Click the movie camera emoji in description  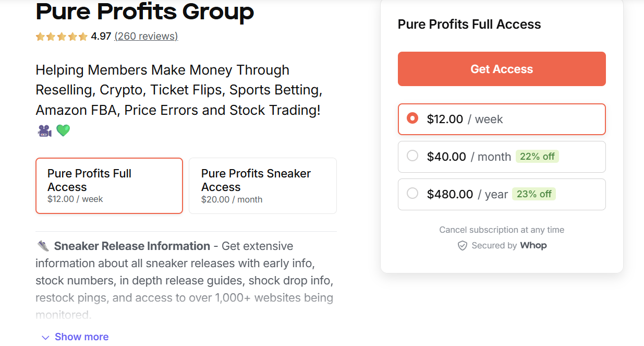pyautogui.click(x=44, y=130)
